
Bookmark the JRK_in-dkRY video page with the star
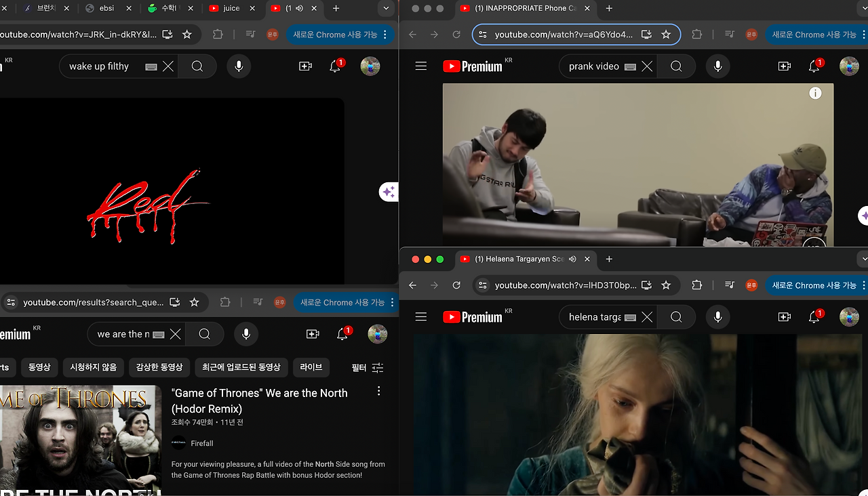[187, 35]
